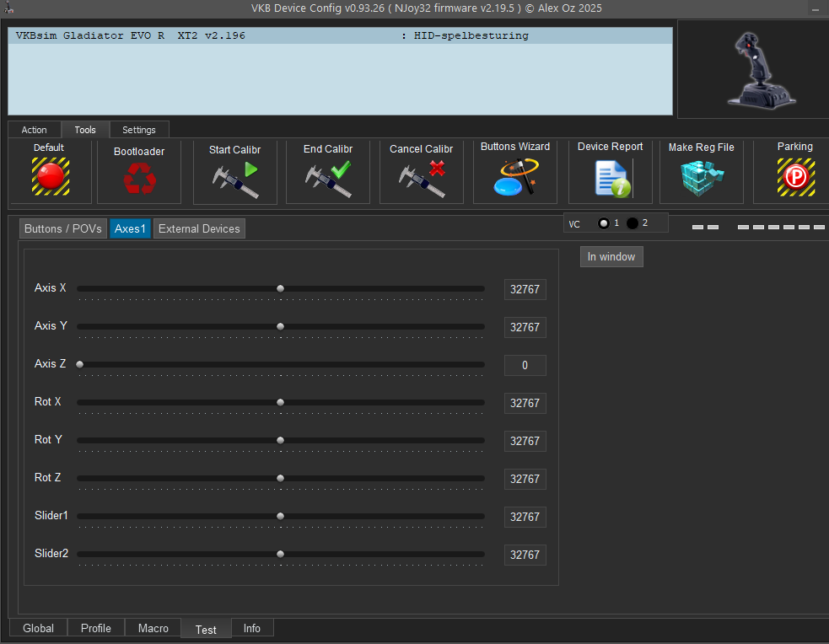
Task: Click the Rot Y slider handle
Action: (281, 440)
